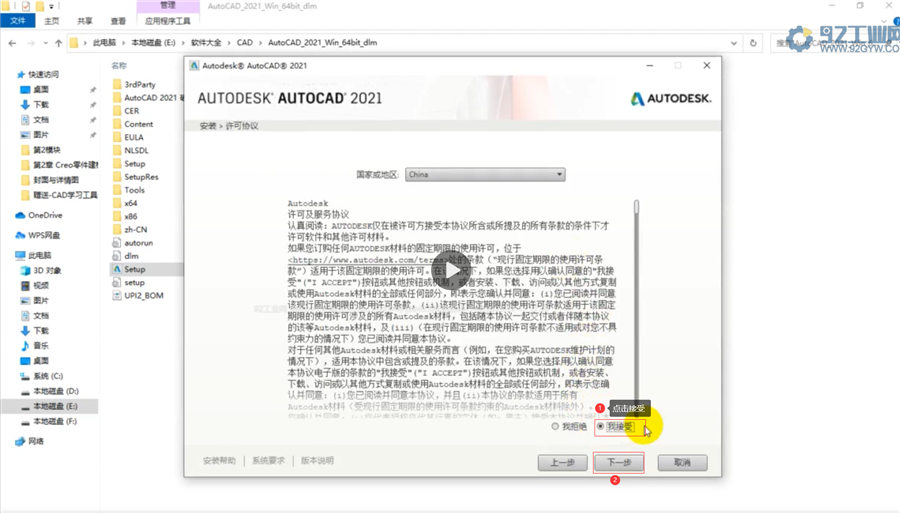The height and width of the screenshot is (513, 900).
Task: Open the 系统要求 link
Action: (x=268, y=461)
